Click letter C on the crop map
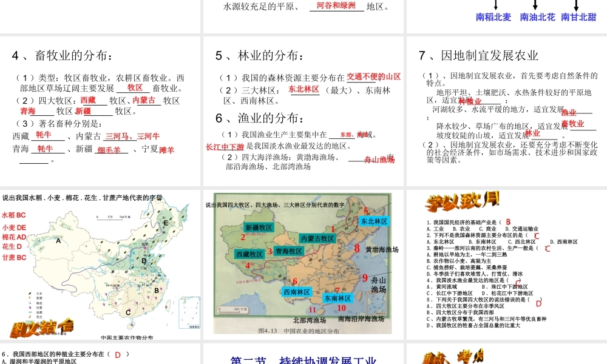The image size is (607, 364). [128, 312]
